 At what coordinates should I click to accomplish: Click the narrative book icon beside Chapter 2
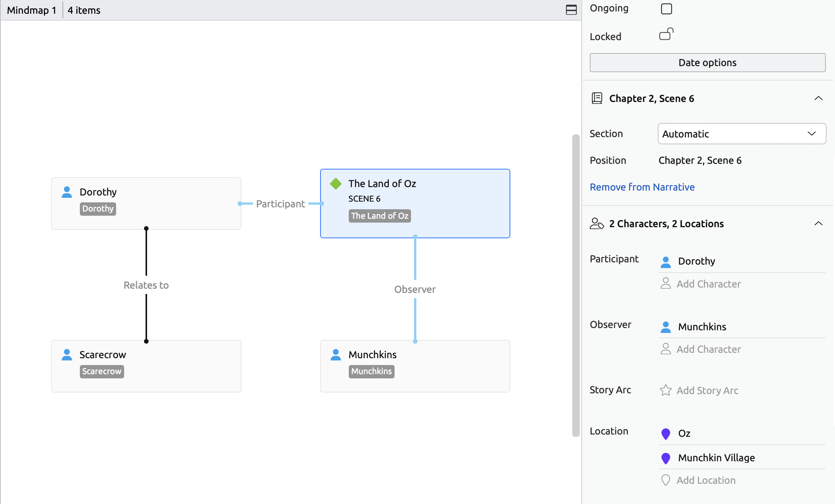[597, 98]
